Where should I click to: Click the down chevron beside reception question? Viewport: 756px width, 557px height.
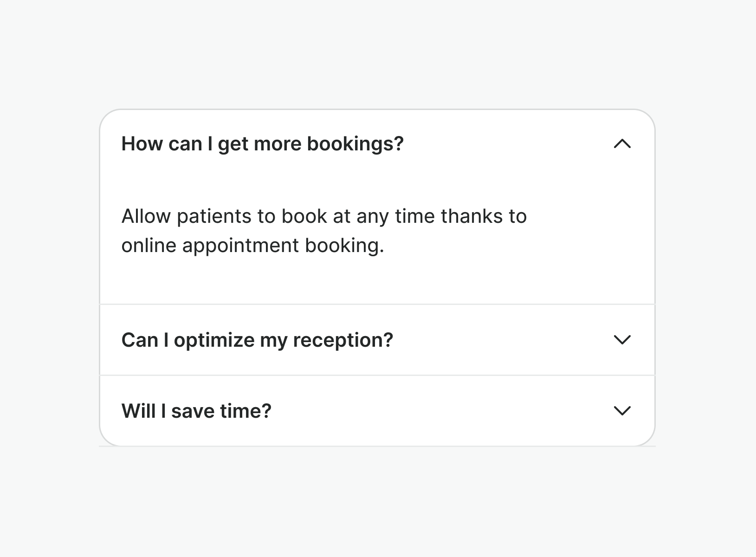tap(622, 340)
